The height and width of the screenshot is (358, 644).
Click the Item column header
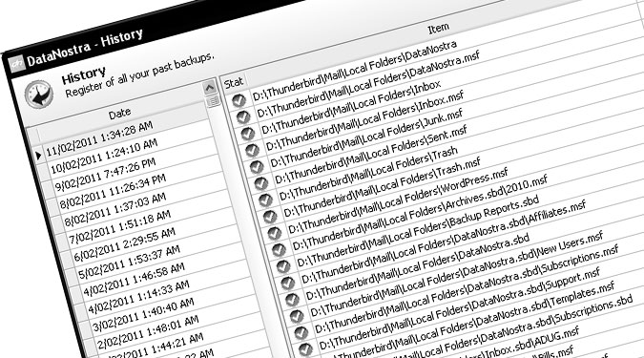click(438, 29)
